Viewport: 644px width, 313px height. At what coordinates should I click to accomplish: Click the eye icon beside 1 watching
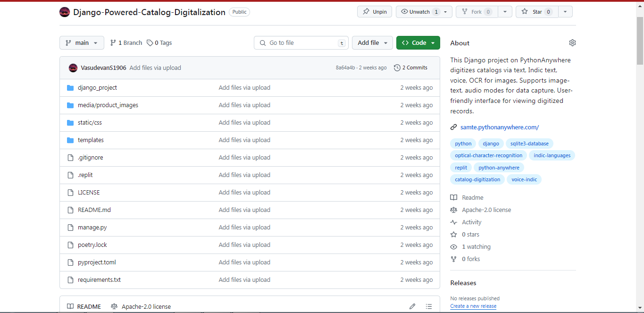(x=453, y=247)
